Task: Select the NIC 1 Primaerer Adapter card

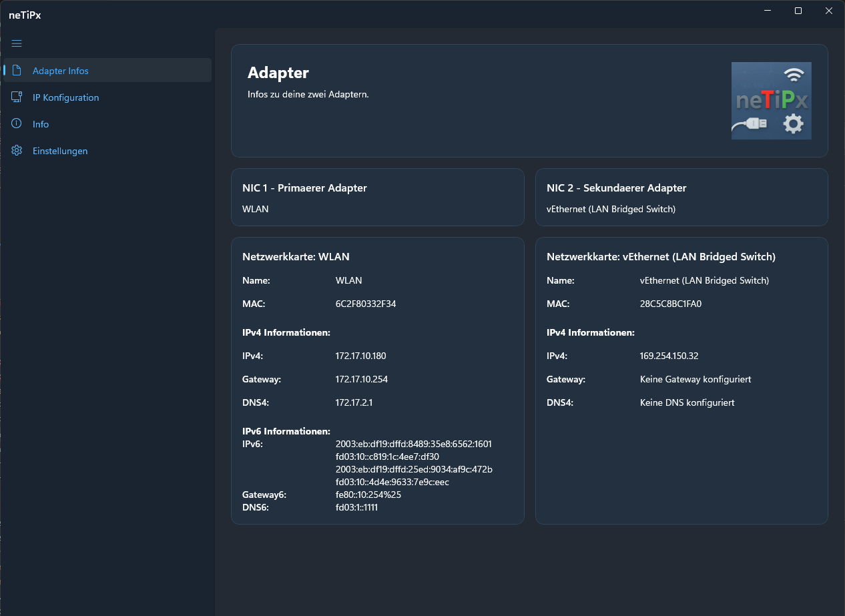Action: click(377, 197)
